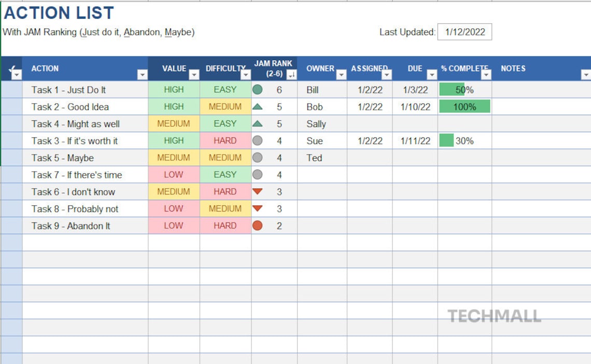
Task: Select the assigned date for Task 1
Action: (370, 90)
